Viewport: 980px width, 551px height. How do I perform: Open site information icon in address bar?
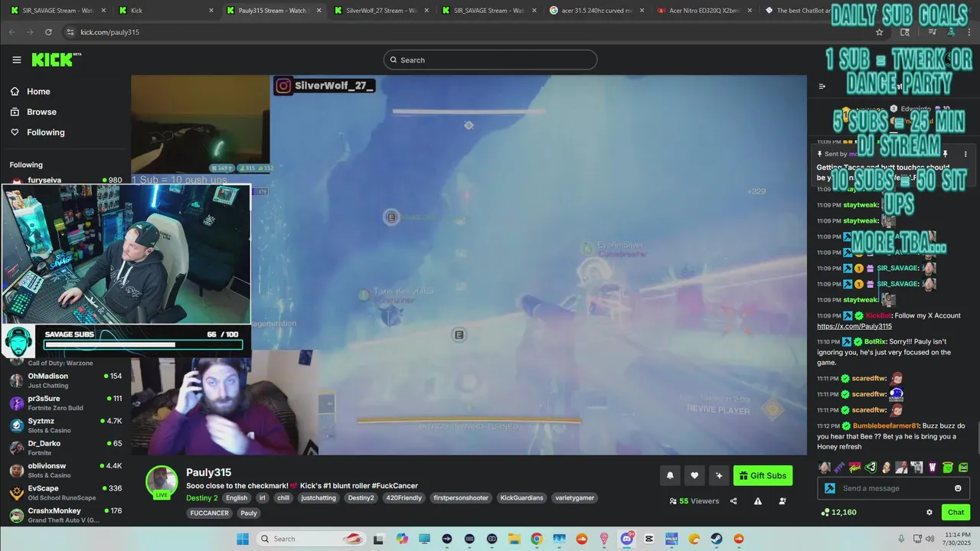pos(70,32)
